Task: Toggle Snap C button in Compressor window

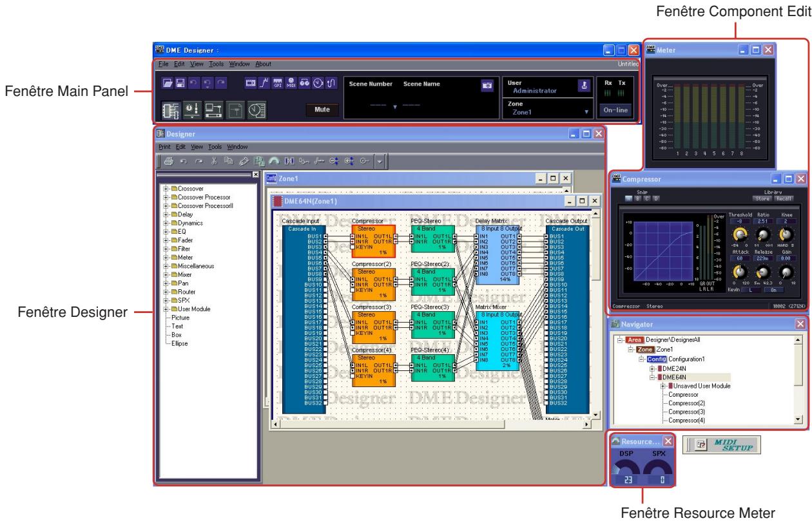Action: coord(647,198)
